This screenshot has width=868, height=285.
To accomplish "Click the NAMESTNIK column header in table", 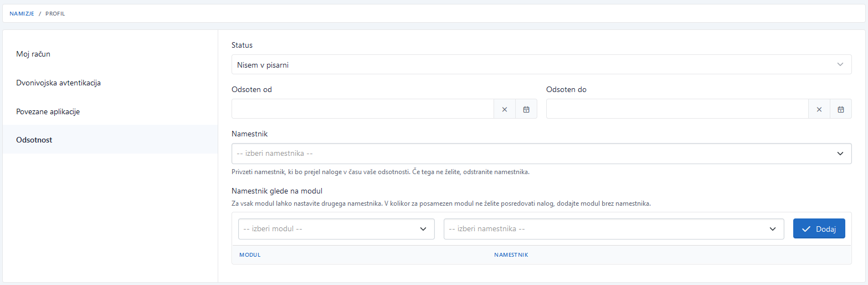I will pos(511,255).
